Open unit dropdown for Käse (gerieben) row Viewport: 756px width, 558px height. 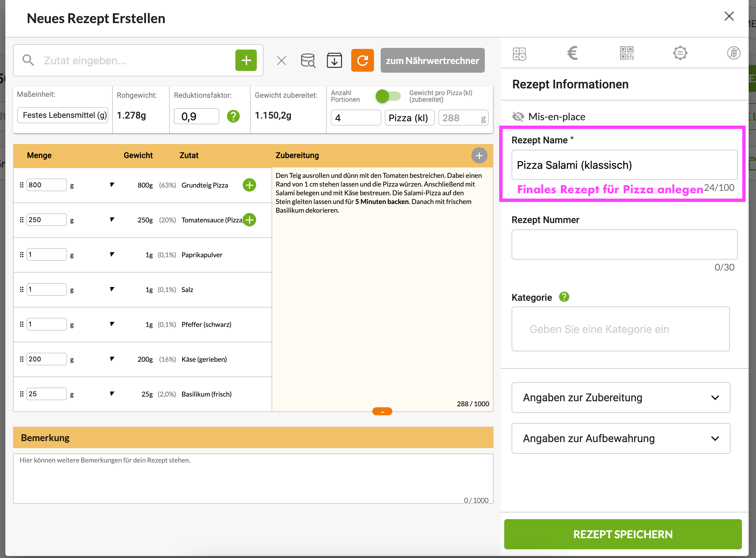pos(112,359)
